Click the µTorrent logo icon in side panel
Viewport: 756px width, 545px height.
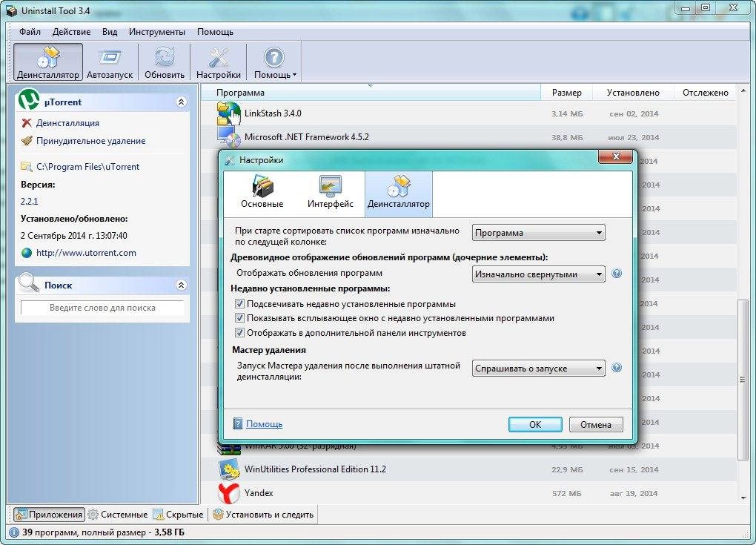coord(29,100)
